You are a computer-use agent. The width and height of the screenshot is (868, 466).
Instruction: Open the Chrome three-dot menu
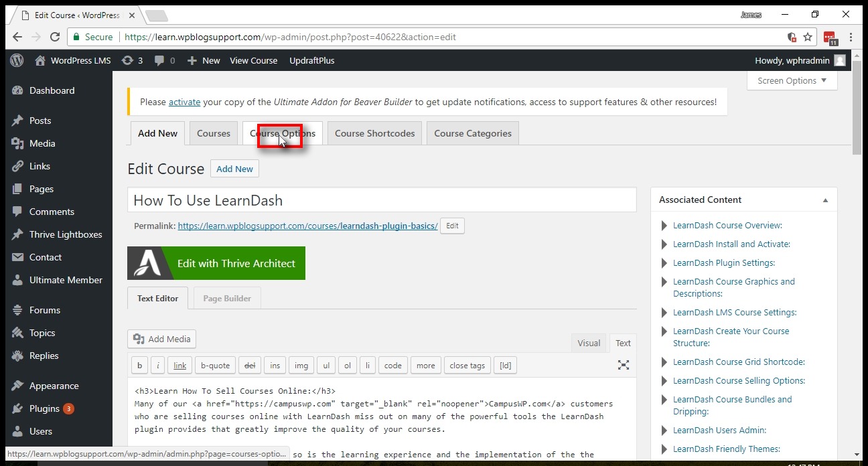(x=851, y=37)
